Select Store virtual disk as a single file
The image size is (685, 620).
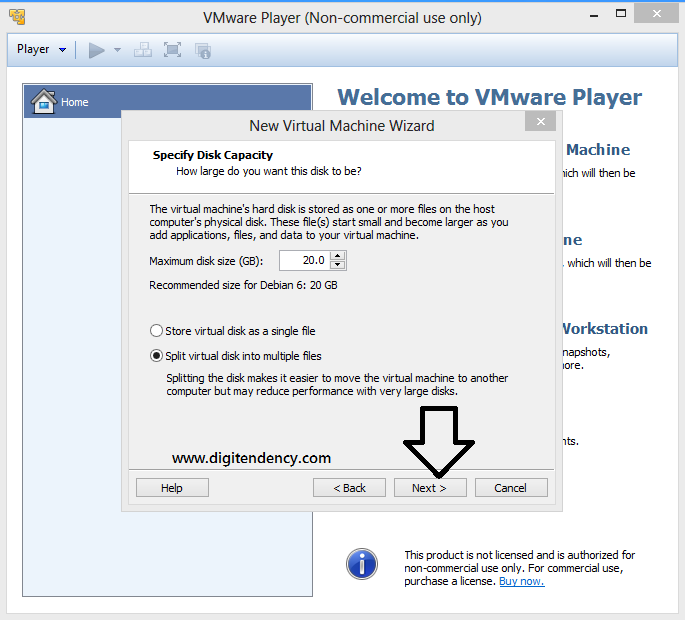[x=232, y=331]
